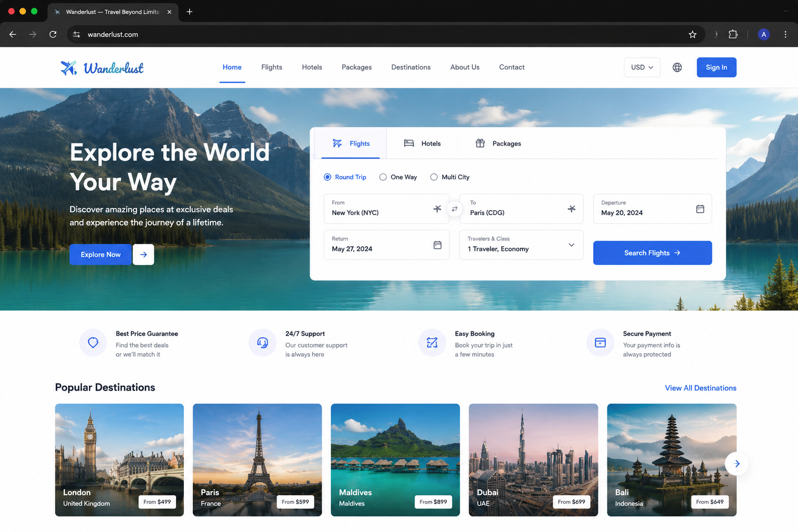Expand the Travelers & Class dropdown
Image resolution: width=798 pixels, height=532 pixels.
(x=521, y=245)
